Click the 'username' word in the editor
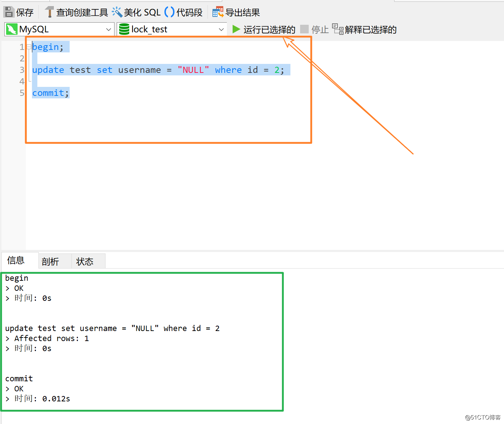Viewport: 504px width, 424px height. (x=140, y=70)
